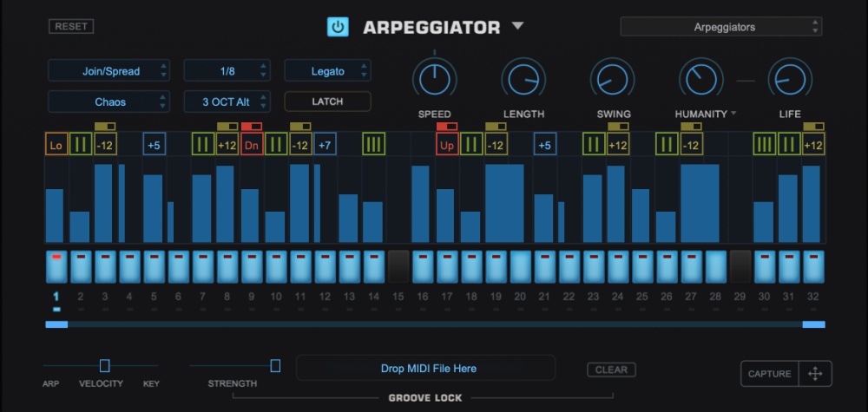Click the LATCH button
Screen dimensions: 868x412
point(328,101)
